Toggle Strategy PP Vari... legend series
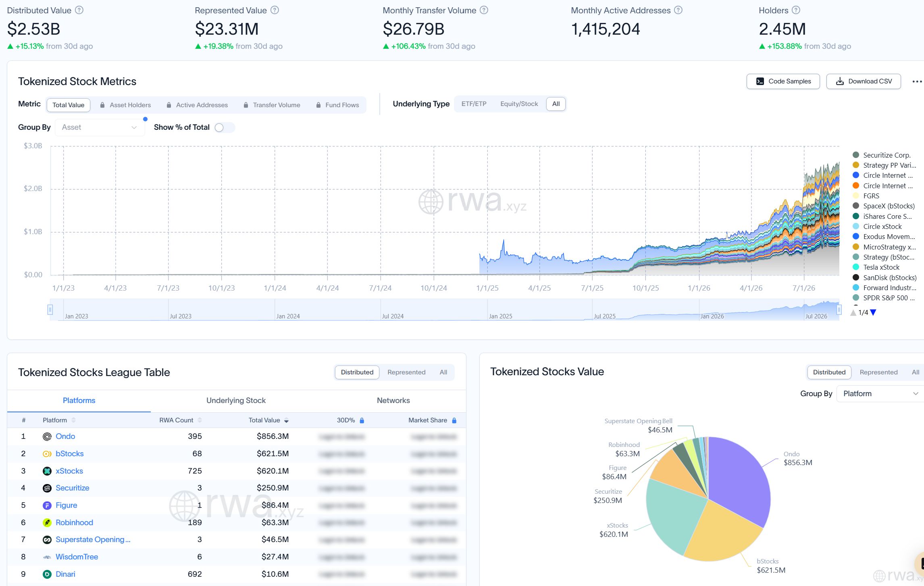 click(x=884, y=165)
